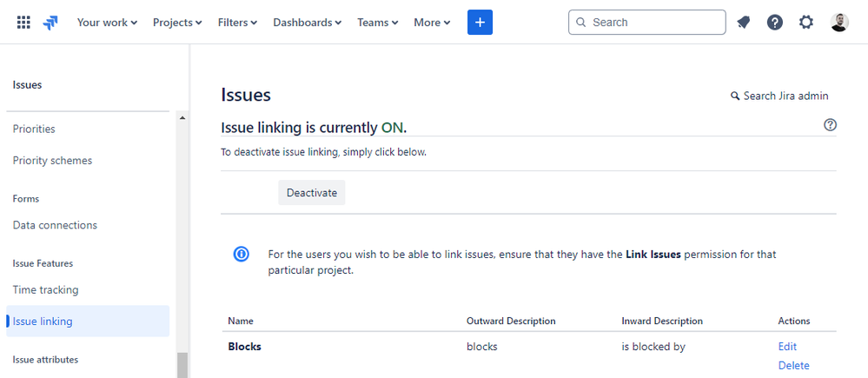Click the Actions column header
This screenshot has width=868, height=378.
click(794, 321)
